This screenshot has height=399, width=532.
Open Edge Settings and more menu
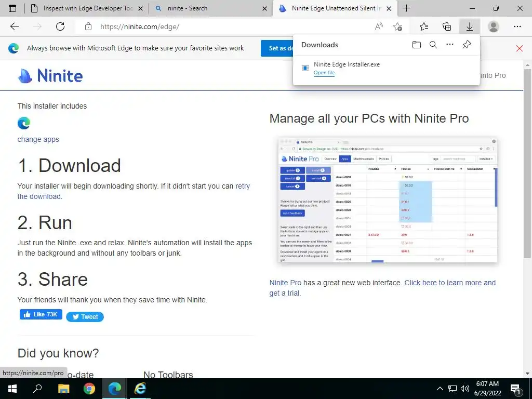(x=517, y=26)
